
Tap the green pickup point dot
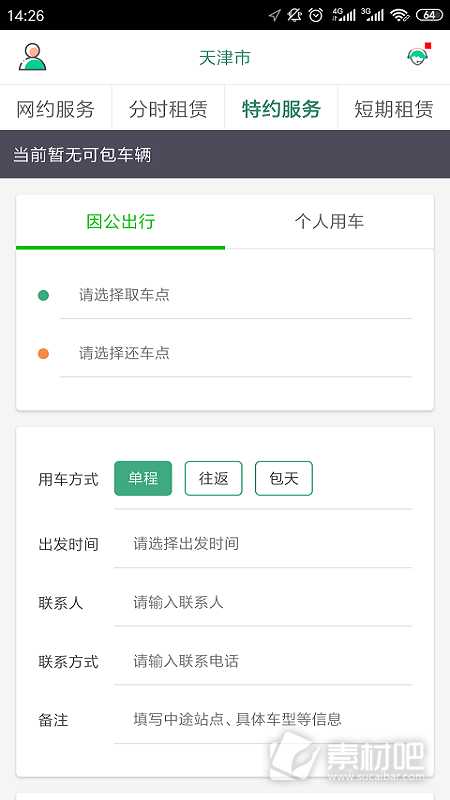tap(43, 295)
